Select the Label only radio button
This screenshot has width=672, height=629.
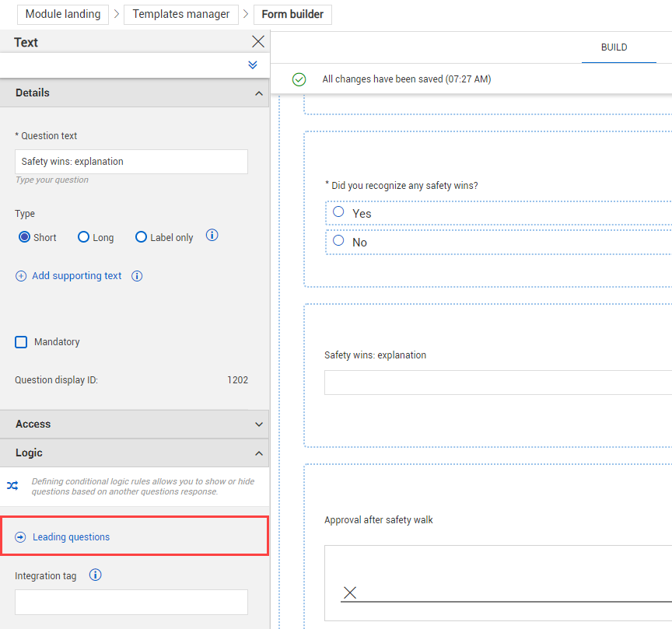(141, 237)
